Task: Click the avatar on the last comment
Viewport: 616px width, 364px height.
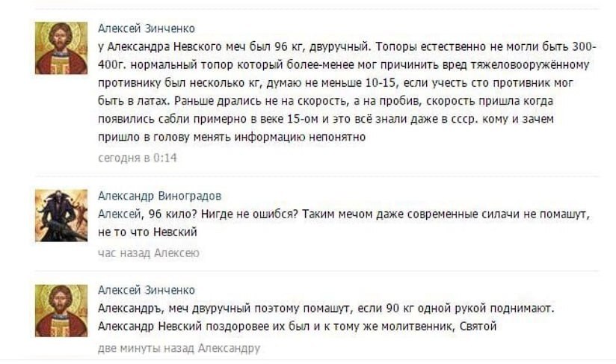Action: (x=61, y=309)
